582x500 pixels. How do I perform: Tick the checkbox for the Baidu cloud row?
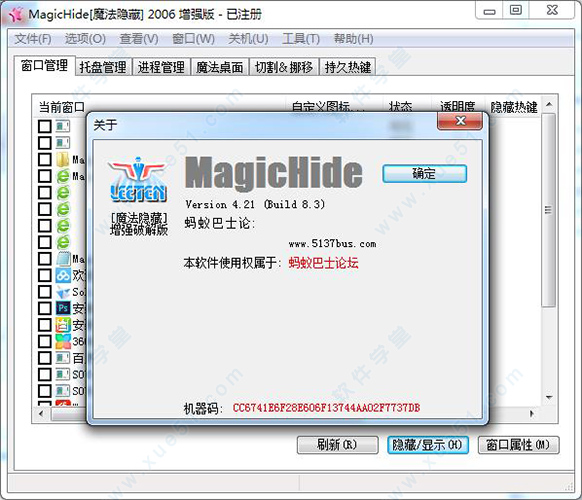pyautogui.click(x=45, y=275)
